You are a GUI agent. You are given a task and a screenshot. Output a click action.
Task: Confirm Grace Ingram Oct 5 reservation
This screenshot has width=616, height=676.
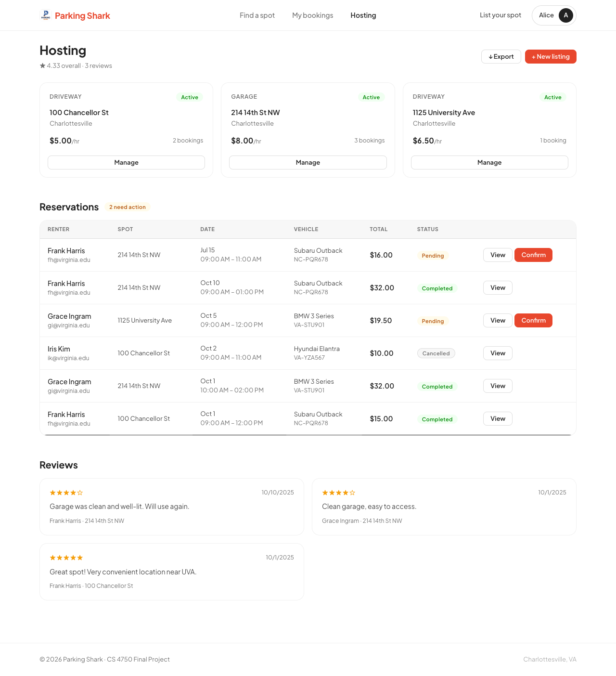click(533, 320)
